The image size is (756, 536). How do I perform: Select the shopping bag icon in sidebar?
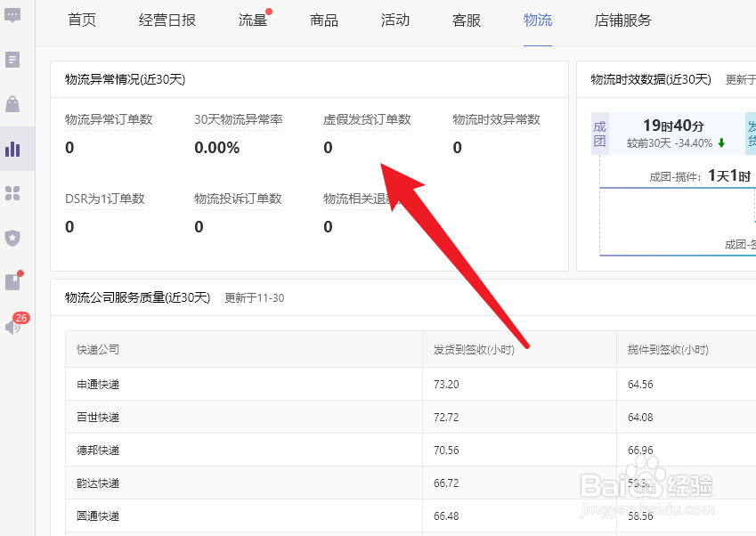click(14, 102)
